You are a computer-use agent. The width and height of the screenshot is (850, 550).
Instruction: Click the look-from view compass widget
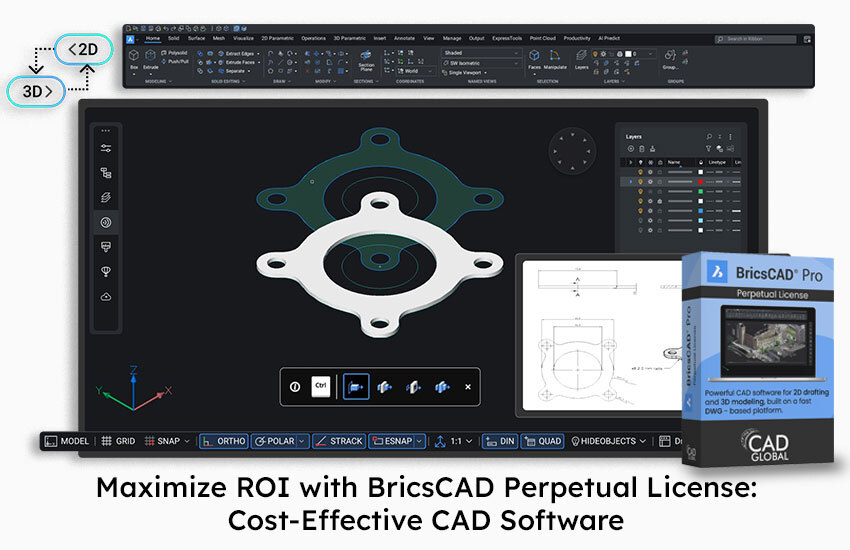point(572,151)
